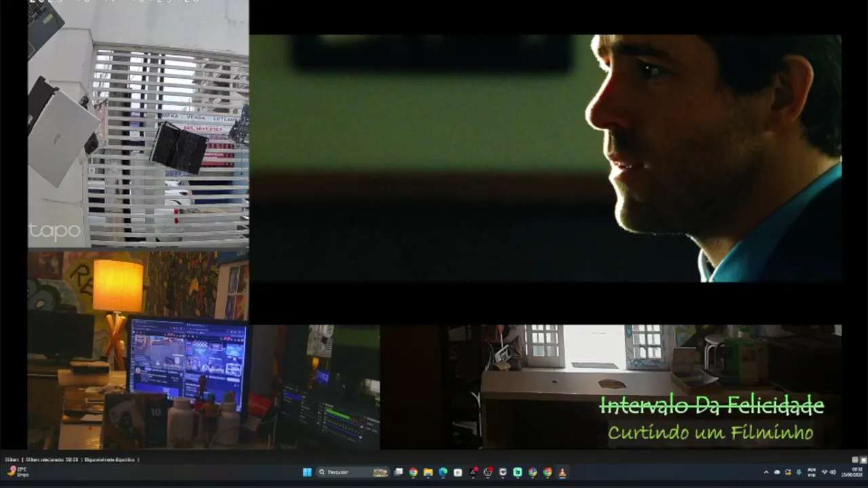Screen dimensions: 868x488
Task: Open the Microsoft Store taskbar icon
Action: pyautogui.click(x=458, y=472)
